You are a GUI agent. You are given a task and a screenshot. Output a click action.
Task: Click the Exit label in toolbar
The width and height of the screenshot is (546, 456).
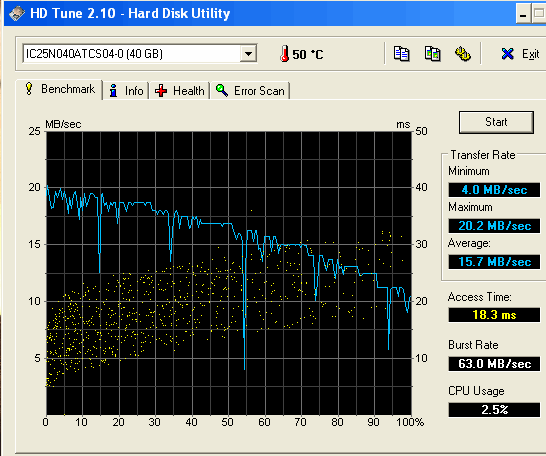point(530,54)
